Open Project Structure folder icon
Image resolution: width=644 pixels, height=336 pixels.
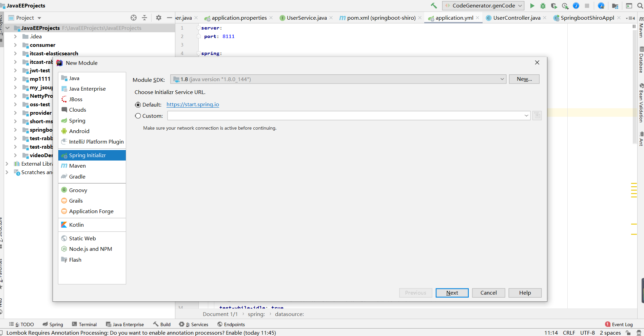click(x=615, y=6)
